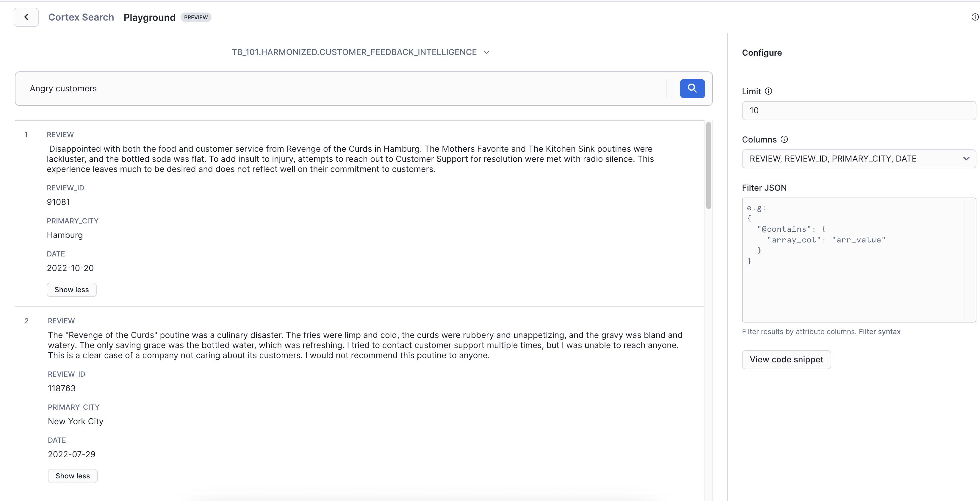This screenshot has height=501, width=980.
Task: Click the Hamburg review text in result 1
Action: point(350,159)
